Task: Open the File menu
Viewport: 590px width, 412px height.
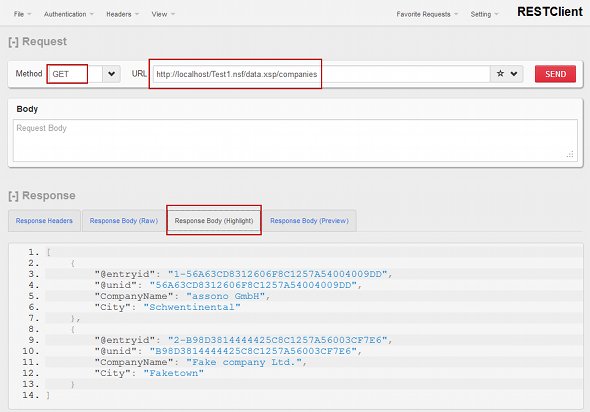Action: click(x=22, y=14)
